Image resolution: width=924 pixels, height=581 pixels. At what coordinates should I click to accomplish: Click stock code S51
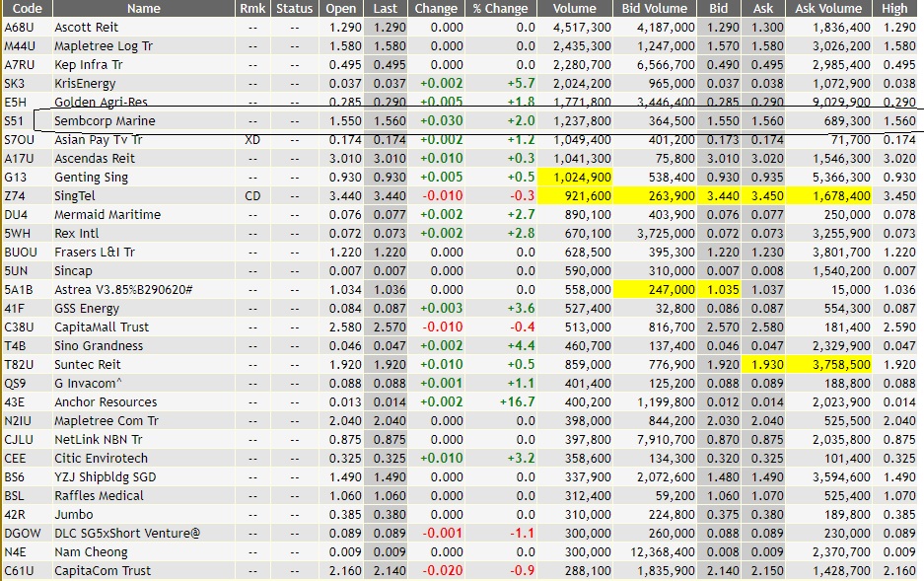tap(14, 120)
